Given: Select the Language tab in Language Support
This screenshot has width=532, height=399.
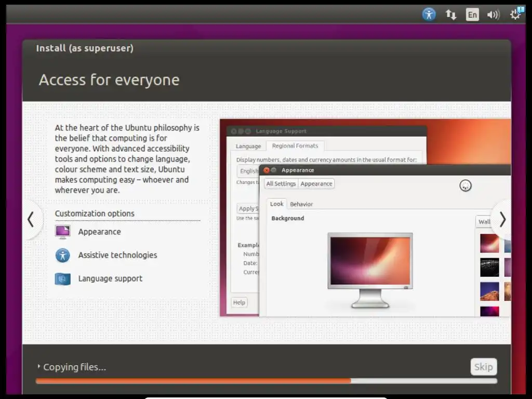Looking at the screenshot, I should pyautogui.click(x=248, y=146).
